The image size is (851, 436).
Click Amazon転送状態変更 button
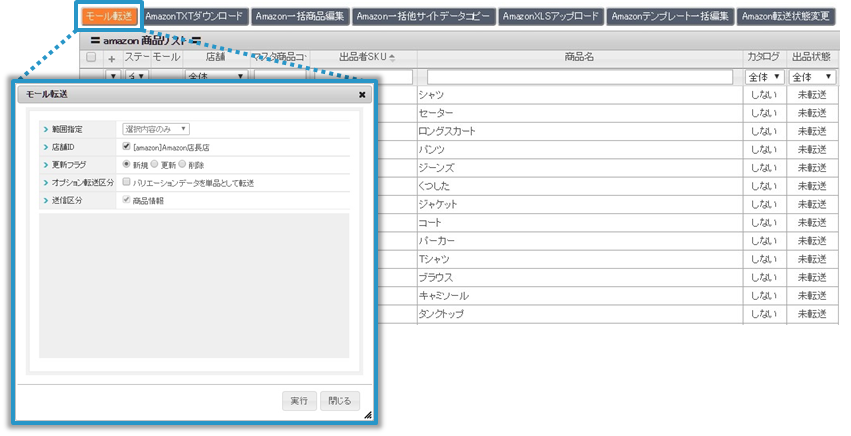785,16
